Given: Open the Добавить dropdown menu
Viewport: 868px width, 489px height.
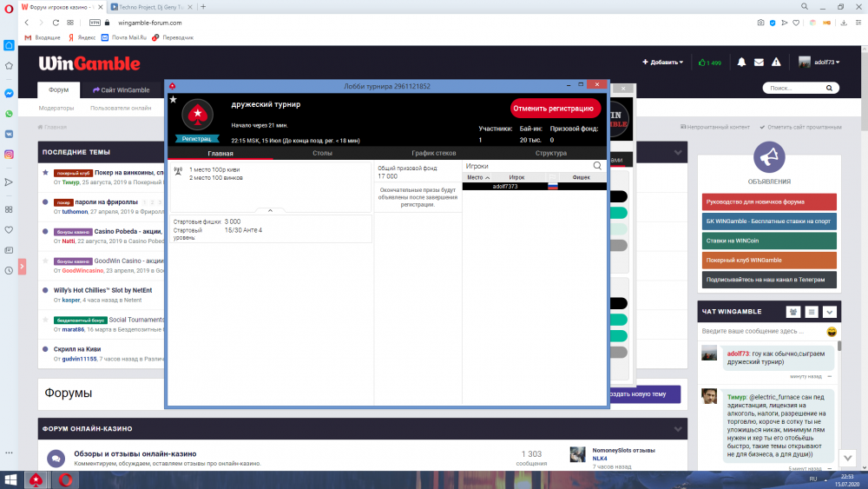Looking at the screenshot, I should (662, 63).
